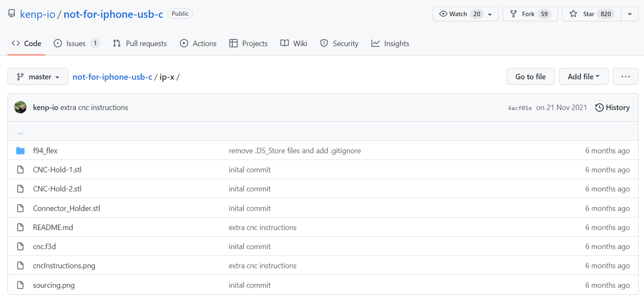Click the Code brackets icon

(x=16, y=43)
